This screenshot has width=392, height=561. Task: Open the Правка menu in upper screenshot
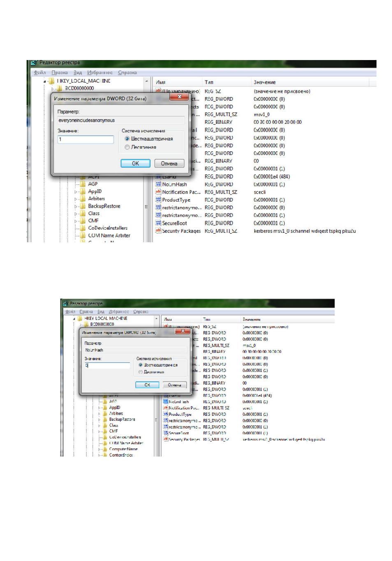tap(60, 72)
